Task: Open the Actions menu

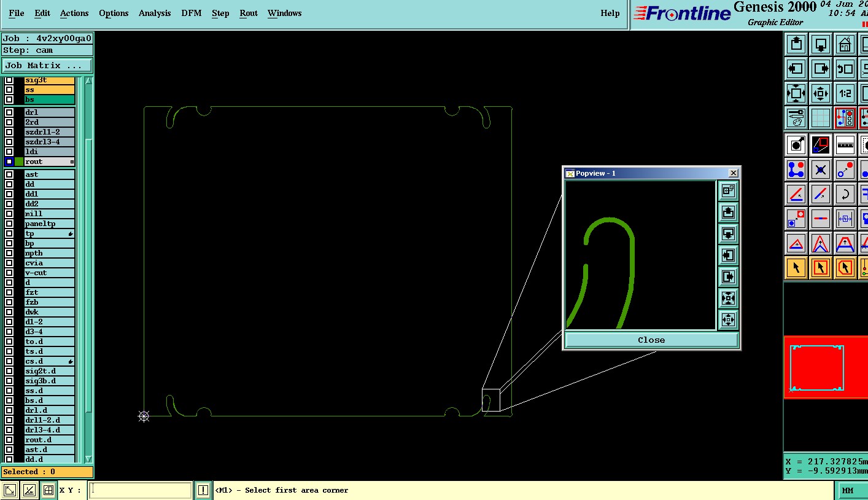Action: coord(74,13)
